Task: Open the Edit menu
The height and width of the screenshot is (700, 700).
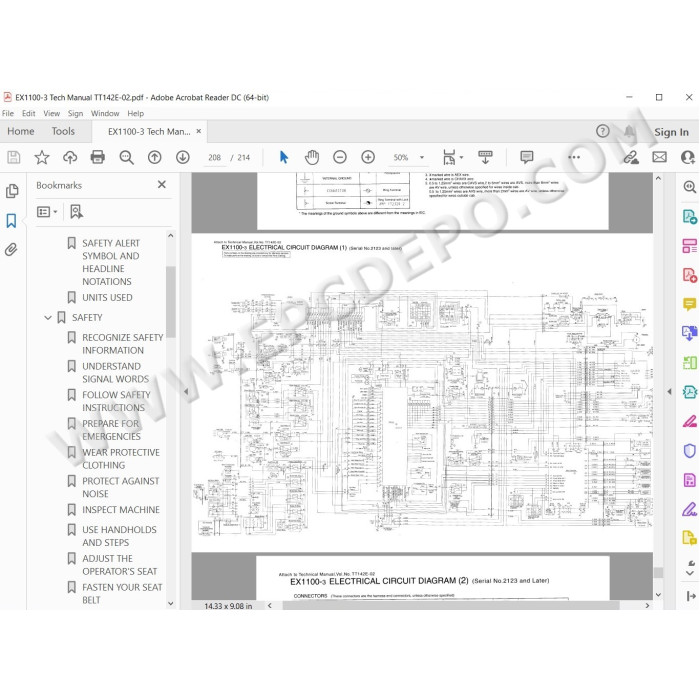Action: coord(29,113)
